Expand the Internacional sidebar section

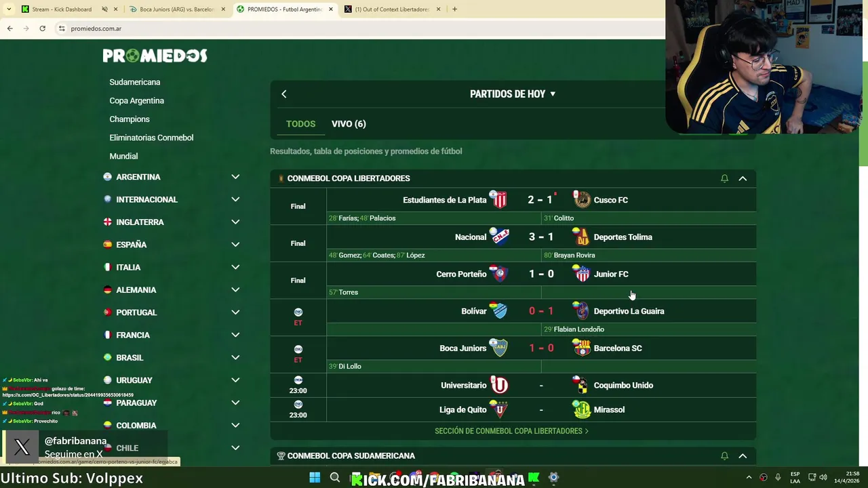tap(235, 199)
